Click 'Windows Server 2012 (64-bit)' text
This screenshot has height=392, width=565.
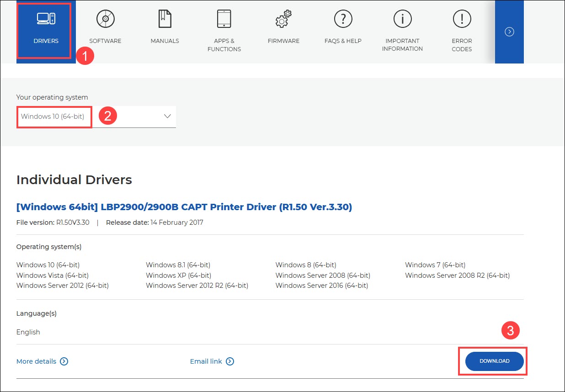pos(63,286)
